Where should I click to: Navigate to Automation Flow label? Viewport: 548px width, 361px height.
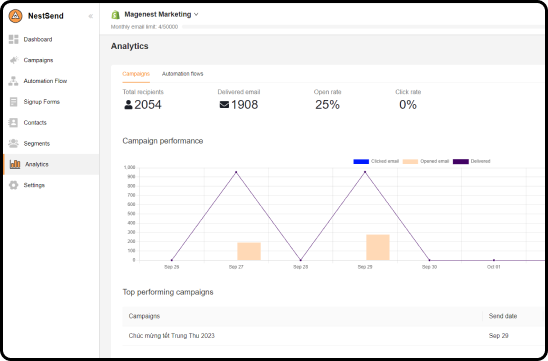point(45,81)
